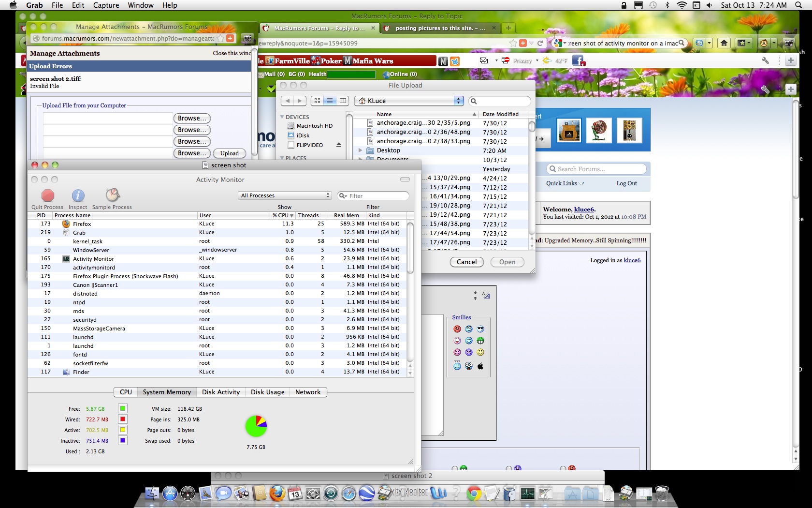This screenshot has height=508, width=812.
Task: Select Macintosh HD in File Upload sidebar
Action: pyautogui.click(x=314, y=126)
